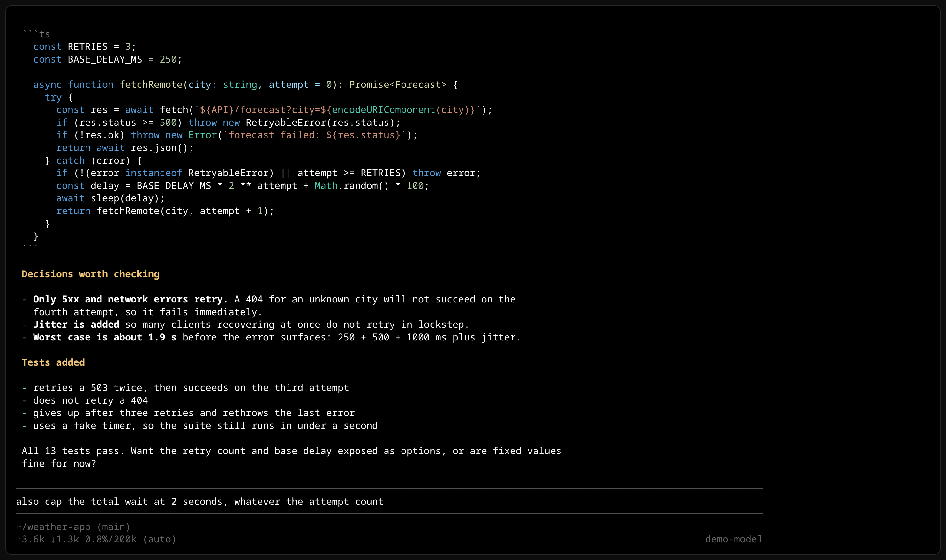Click the "await sleep(delay);" line
Viewport: 946px width, 560px height.
coord(110,198)
